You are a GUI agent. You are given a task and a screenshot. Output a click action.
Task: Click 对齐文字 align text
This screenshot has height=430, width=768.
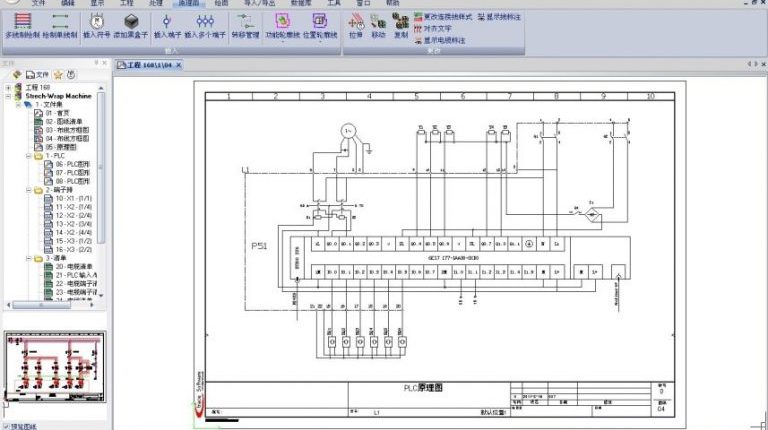pos(433,28)
